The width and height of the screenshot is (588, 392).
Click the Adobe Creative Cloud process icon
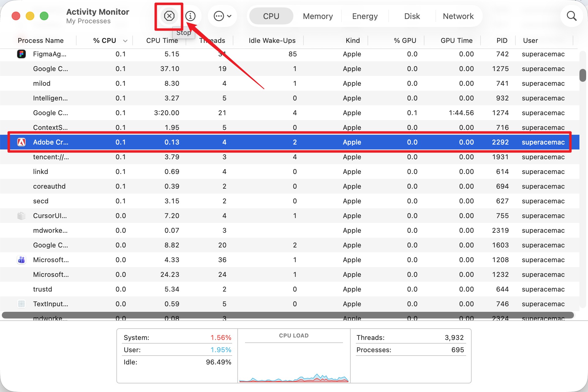tap(21, 142)
